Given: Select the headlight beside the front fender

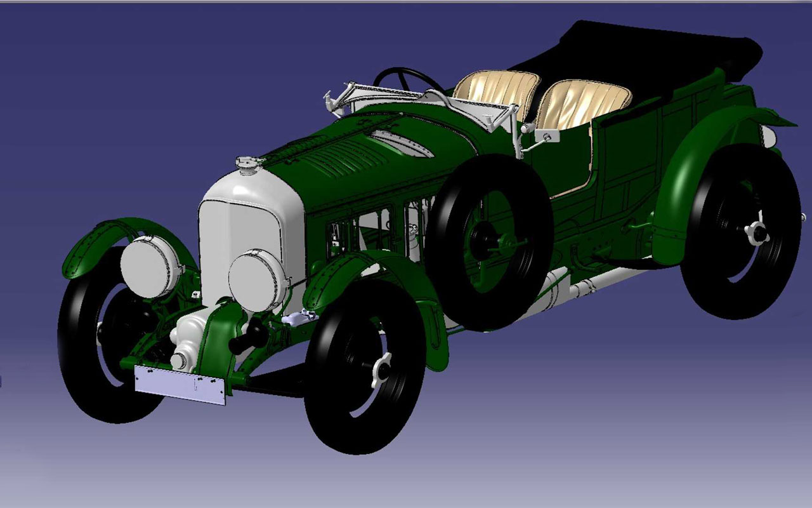Looking at the screenshot, I should tap(150, 267).
